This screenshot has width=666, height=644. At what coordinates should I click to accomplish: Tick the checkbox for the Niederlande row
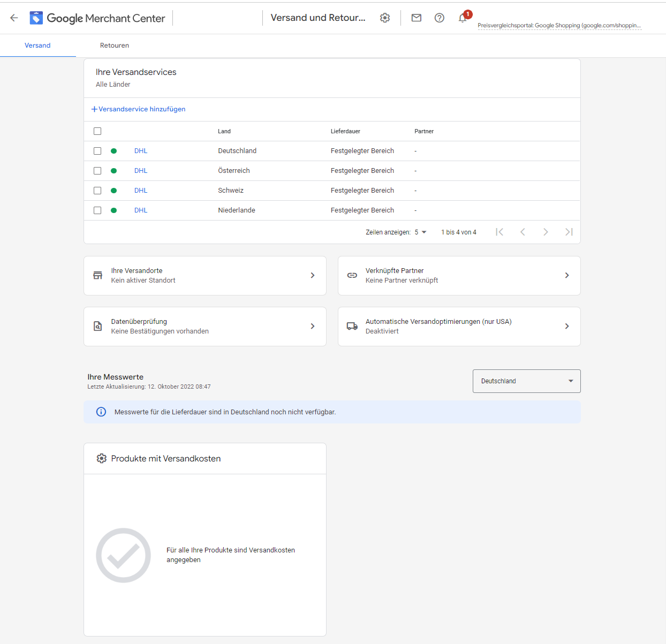tap(97, 210)
